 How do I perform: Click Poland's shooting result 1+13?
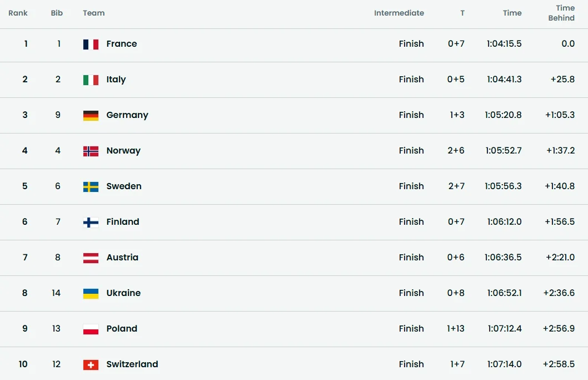tap(456, 329)
